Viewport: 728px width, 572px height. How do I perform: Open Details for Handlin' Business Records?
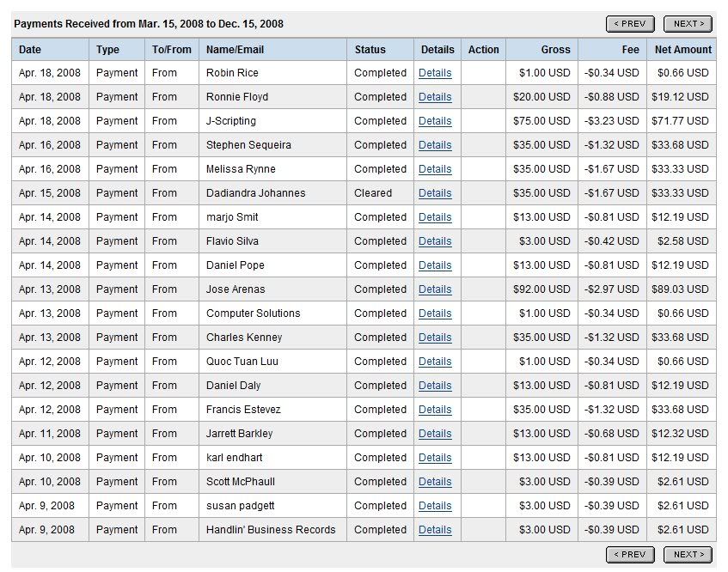click(x=435, y=530)
